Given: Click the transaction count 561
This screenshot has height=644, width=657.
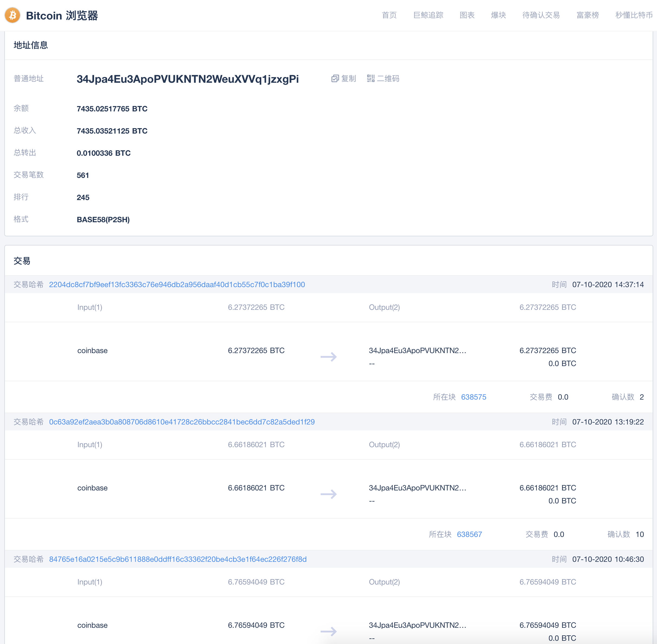Looking at the screenshot, I should pos(83,175).
